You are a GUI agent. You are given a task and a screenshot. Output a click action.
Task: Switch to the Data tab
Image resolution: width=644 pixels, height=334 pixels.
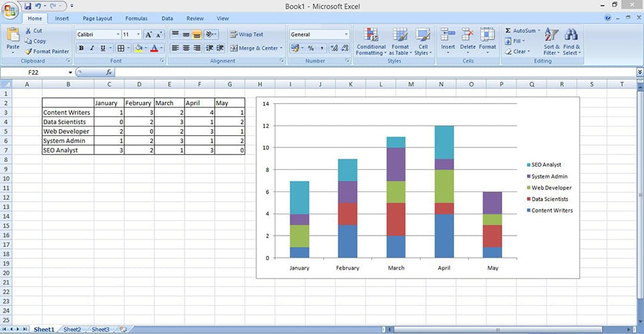(167, 19)
